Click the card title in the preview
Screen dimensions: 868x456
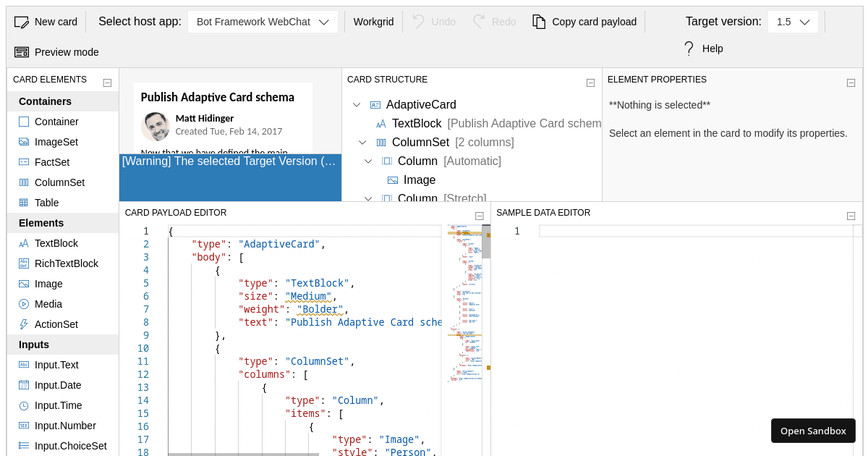coord(217,97)
